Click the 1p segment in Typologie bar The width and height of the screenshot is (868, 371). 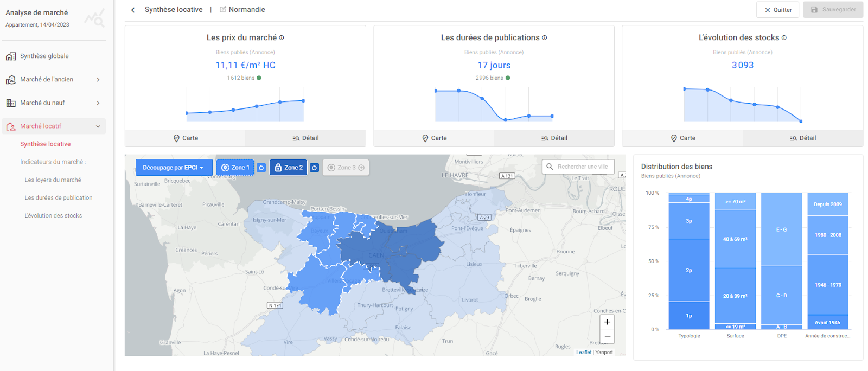[689, 316]
